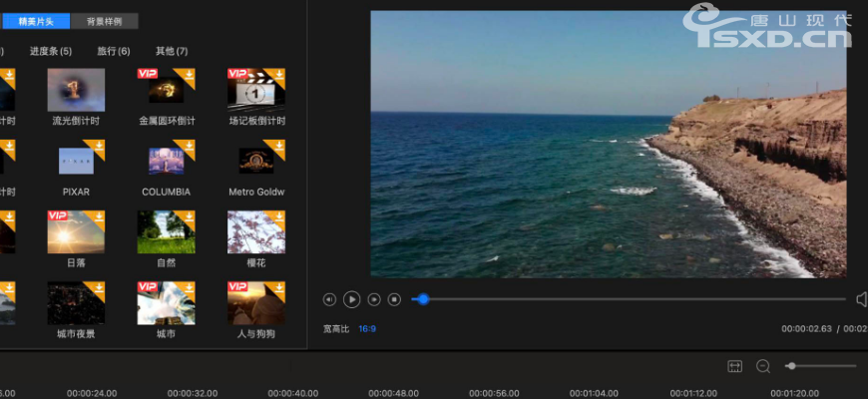Select the 日落 sunset thumbnail
This screenshot has width=868, height=399.
click(x=76, y=231)
